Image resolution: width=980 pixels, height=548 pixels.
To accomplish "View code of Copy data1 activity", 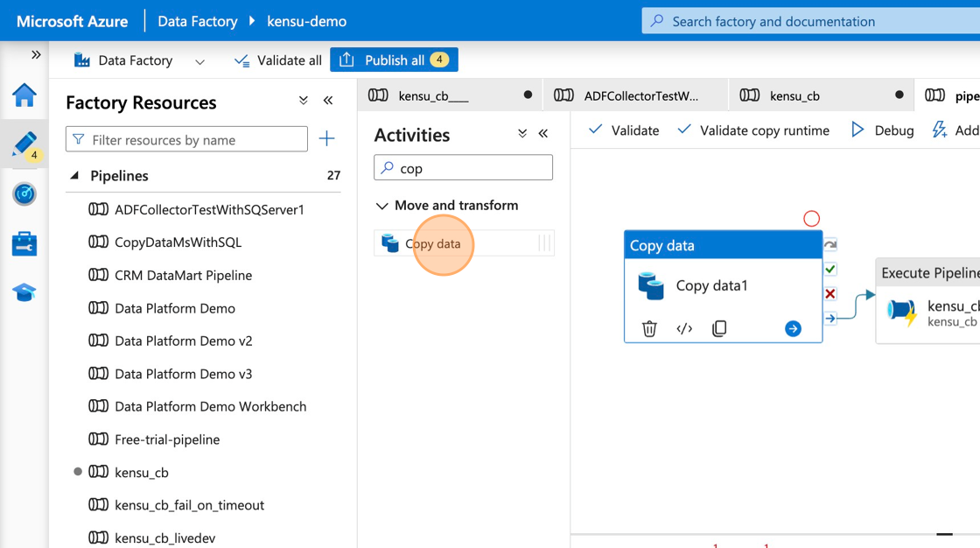I will click(684, 328).
